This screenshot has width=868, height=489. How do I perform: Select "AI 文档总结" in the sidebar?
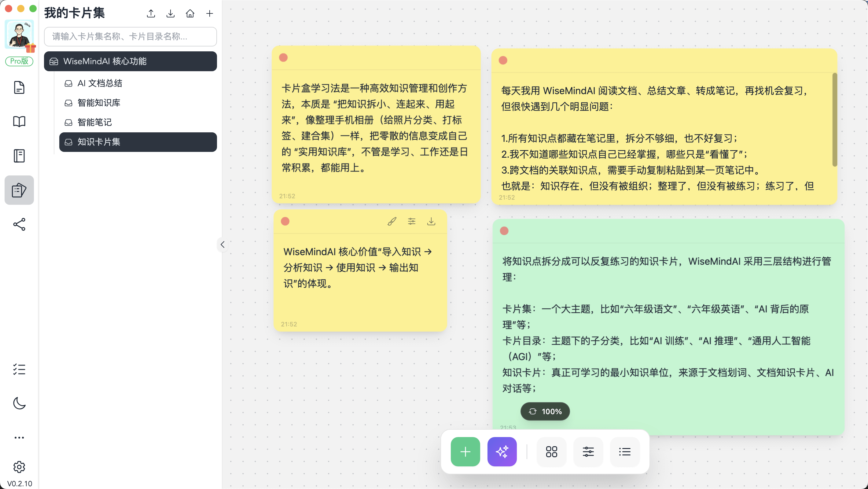click(x=100, y=83)
